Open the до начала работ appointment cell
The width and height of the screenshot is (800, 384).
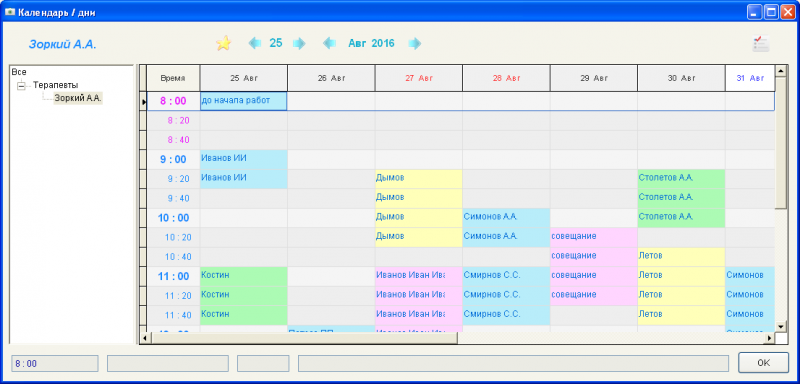pyautogui.click(x=243, y=101)
